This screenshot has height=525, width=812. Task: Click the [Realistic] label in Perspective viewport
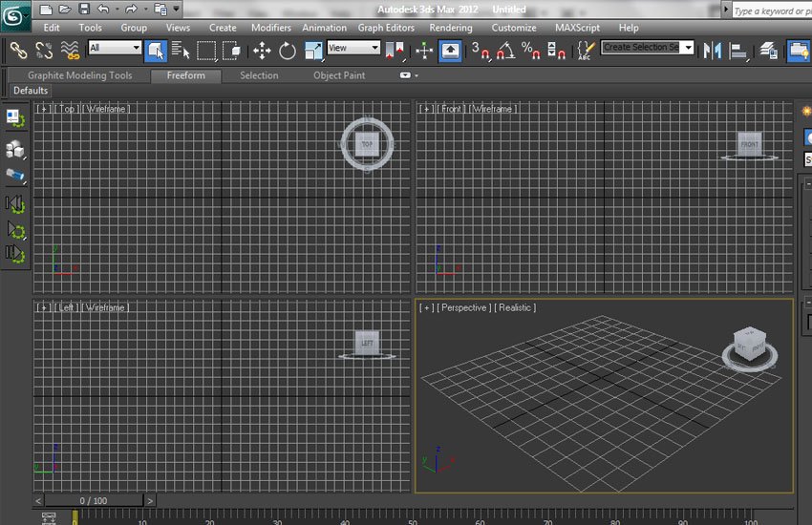click(x=515, y=307)
